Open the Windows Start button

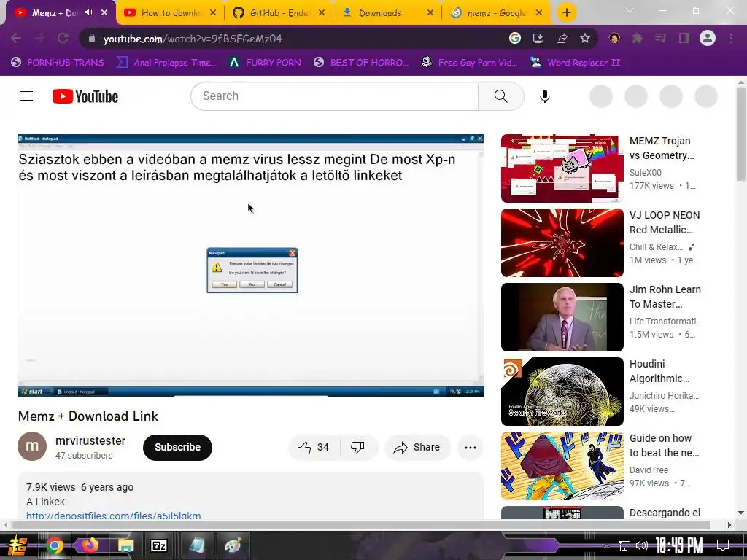(x=18, y=545)
